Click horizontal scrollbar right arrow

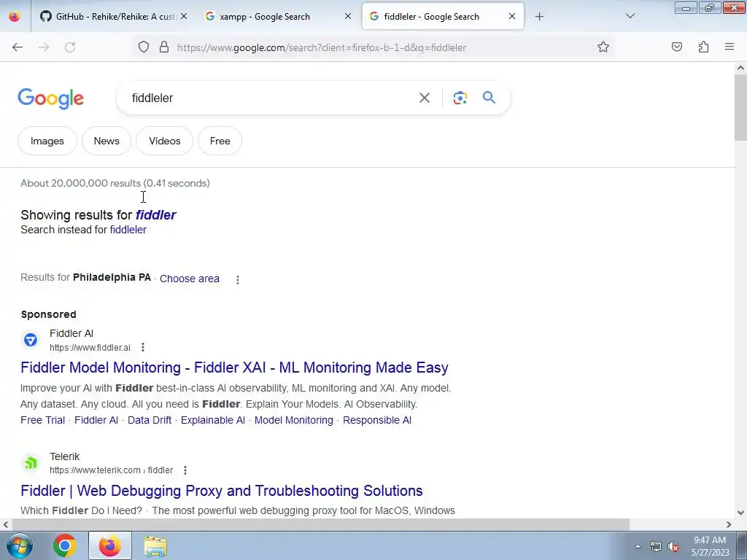tap(729, 525)
